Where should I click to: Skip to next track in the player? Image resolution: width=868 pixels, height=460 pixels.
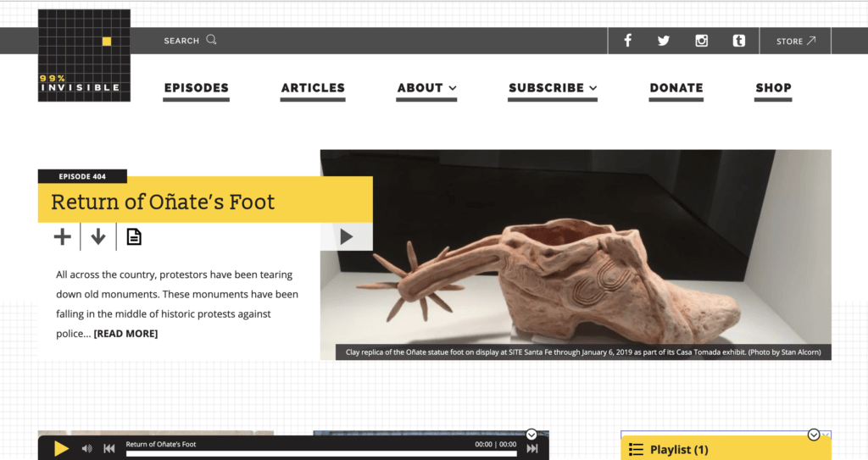(532, 448)
